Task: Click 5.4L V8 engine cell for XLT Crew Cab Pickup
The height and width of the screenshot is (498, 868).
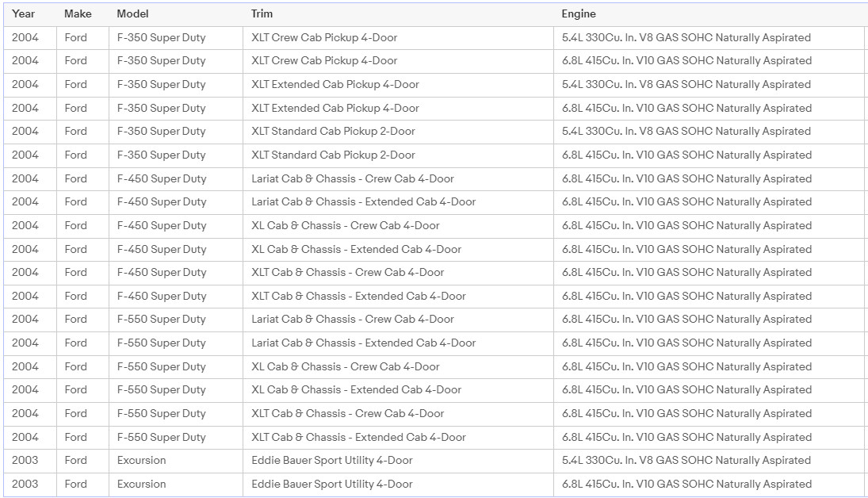Action: [x=686, y=38]
